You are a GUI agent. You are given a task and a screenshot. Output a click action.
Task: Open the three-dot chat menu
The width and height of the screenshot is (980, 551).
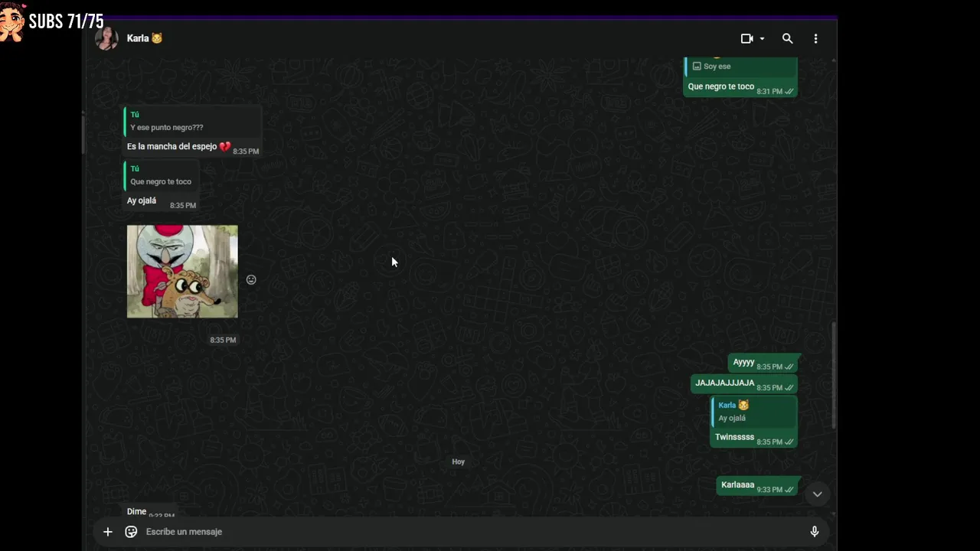(x=815, y=38)
